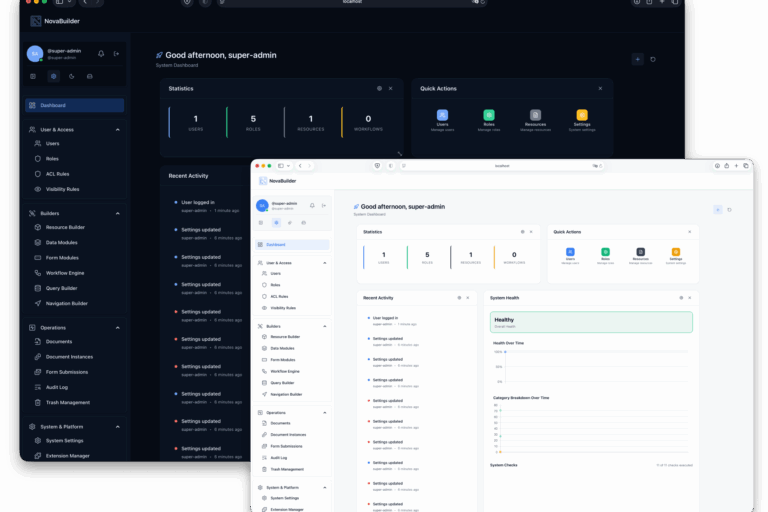Image resolution: width=768 pixels, height=512 pixels.
Task: Toggle moon dark-mode icon in dark window sidebar
Action: click(x=72, y=76)
